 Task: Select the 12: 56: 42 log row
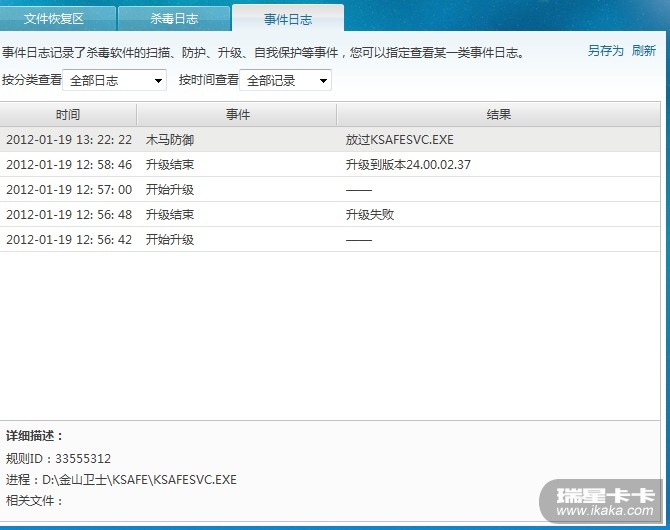[x=330, y=239]
